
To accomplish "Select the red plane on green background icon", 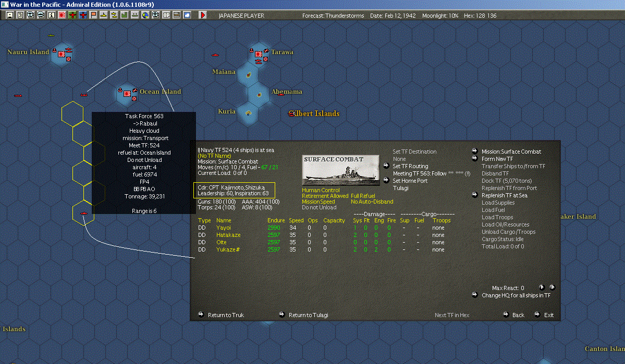I will pos(72,15).
